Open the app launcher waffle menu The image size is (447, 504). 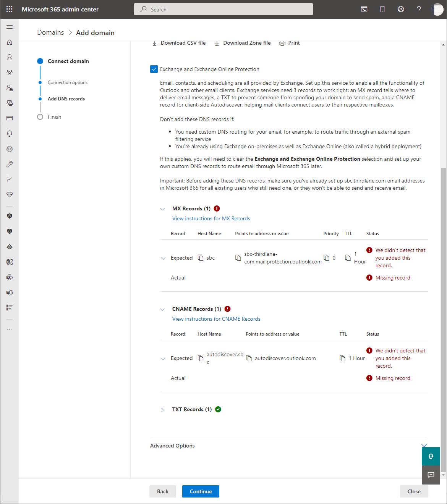(x=10, y=9)
